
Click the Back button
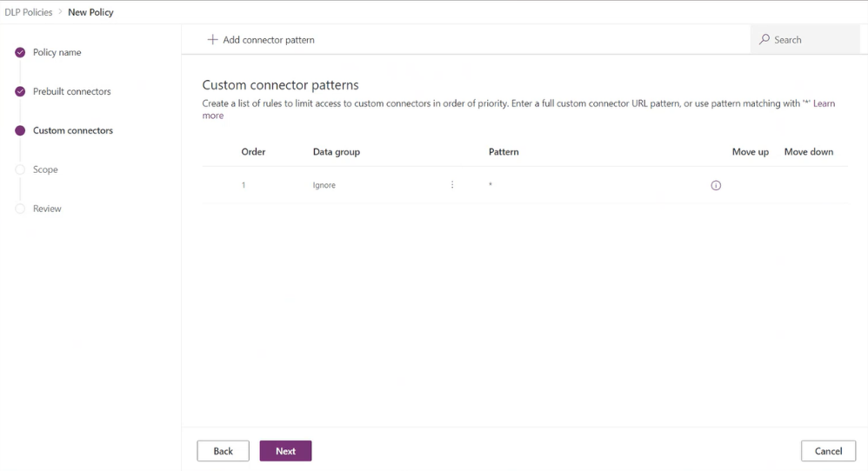[224, 451]
